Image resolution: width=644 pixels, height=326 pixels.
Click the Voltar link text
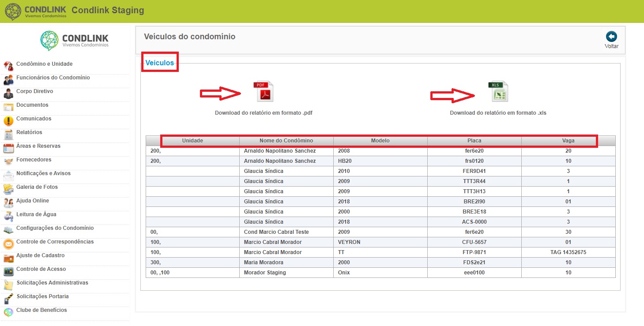tap(611, 46)
